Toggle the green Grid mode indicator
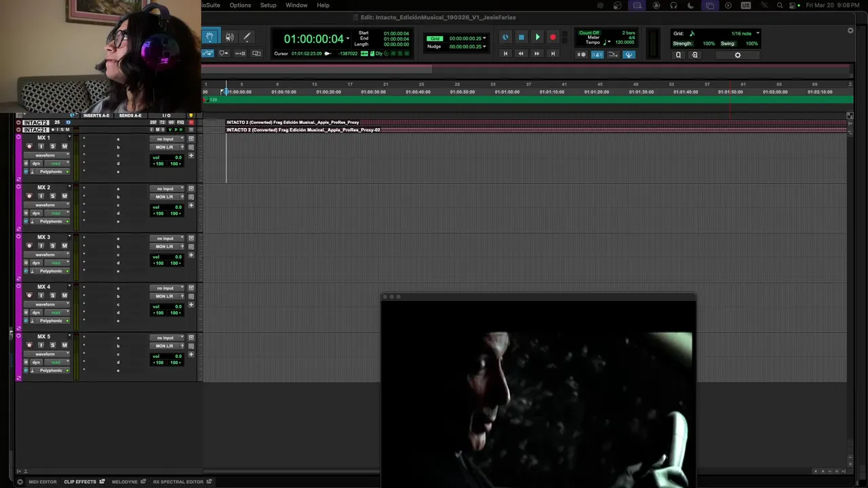This screenshot has width=868, height=488. pyautogui.click(x=434, y=39)
